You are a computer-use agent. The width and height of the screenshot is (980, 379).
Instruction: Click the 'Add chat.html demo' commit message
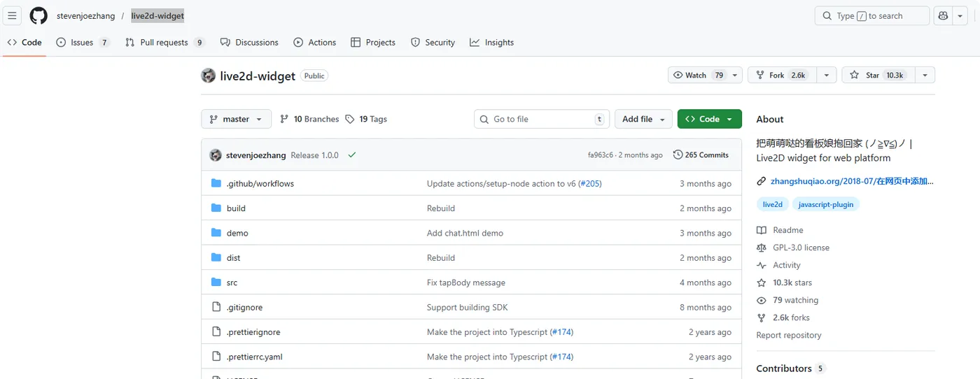tap(465, 233)
